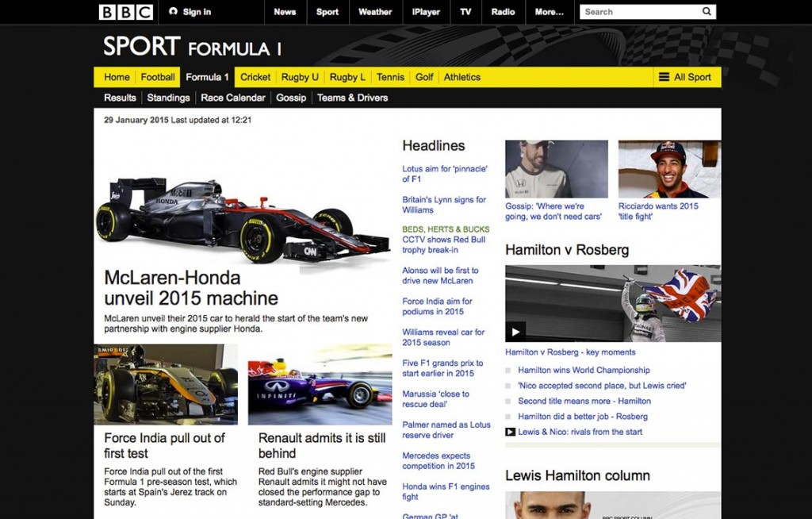The height and width of the screenshot is (519, 812).
Task: Open Second title means more - Hamilton
Action: point(584,401)
